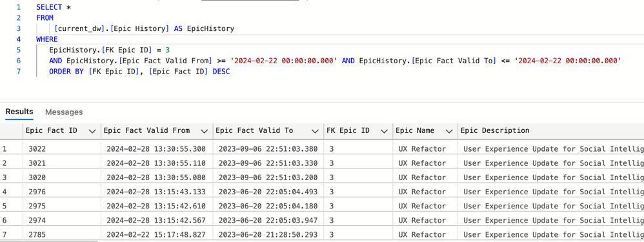Select the Epic Description column header

click(x=495, y=130)
